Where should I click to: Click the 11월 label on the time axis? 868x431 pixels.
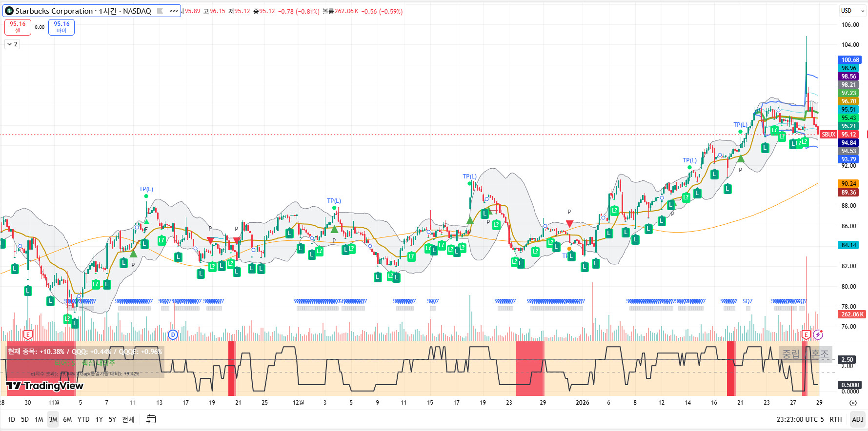pos(54,403)
